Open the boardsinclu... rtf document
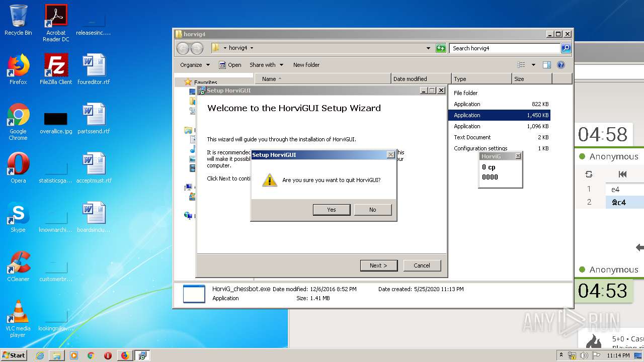 94,217
